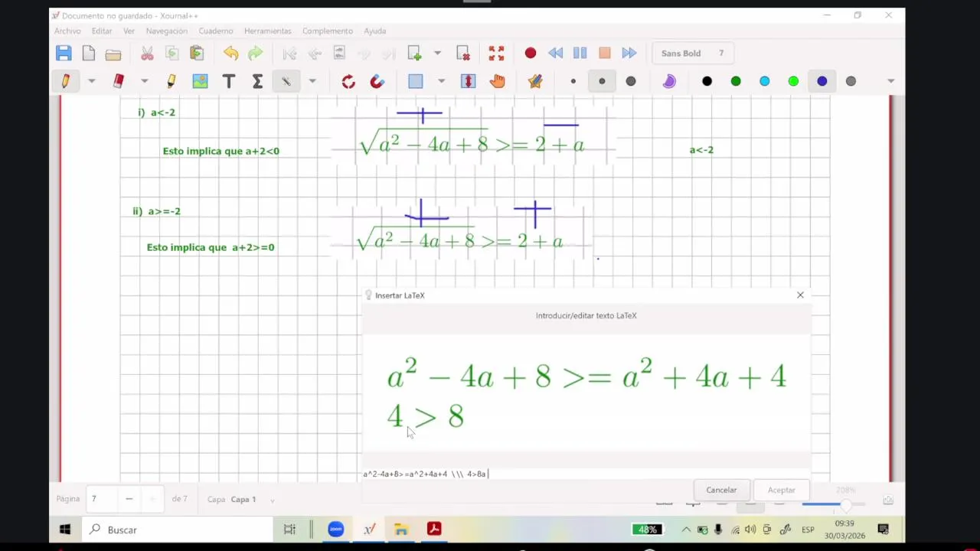Open the Archivo menu
Image resolution: width=980 pixels, height=551 pixels.
pyautogui.click(x=67, y=31)
